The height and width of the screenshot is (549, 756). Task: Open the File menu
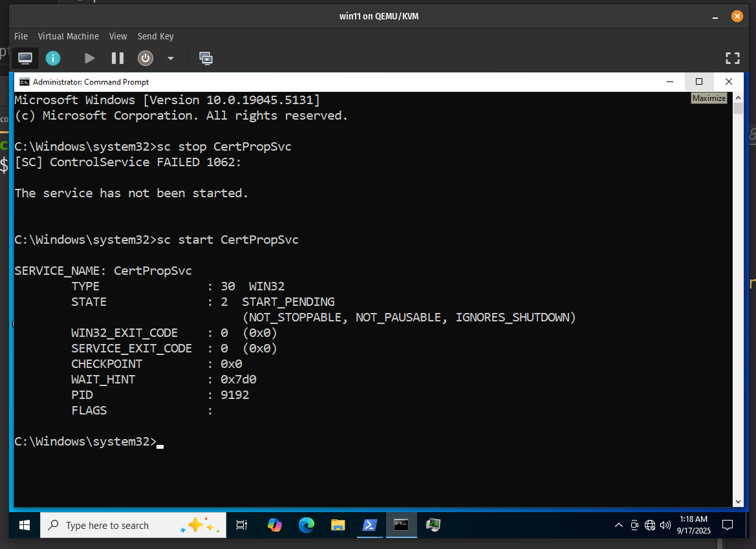[x=21, y=36]
